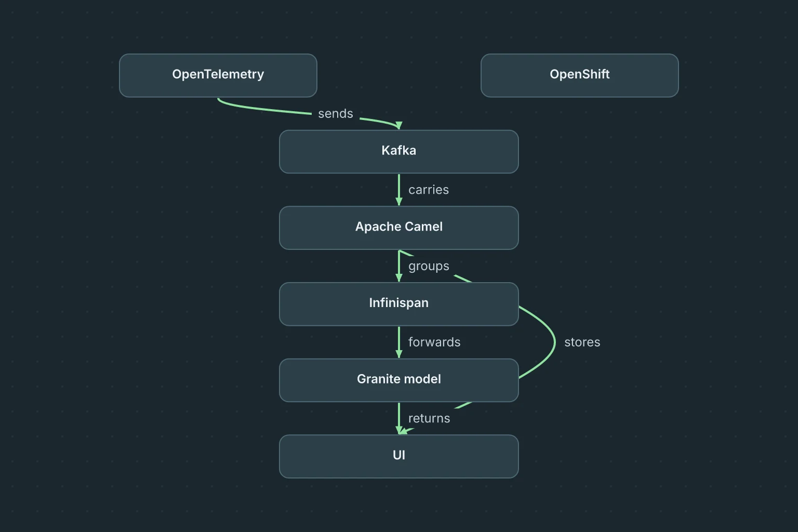Click the 'returns' edge label

429,418
